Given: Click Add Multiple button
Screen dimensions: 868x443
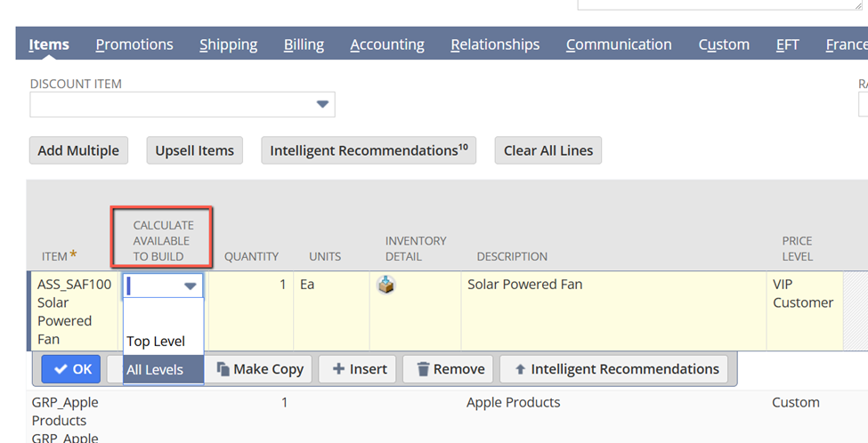Looking at the screenshot, I should click(x=78, y=150).
